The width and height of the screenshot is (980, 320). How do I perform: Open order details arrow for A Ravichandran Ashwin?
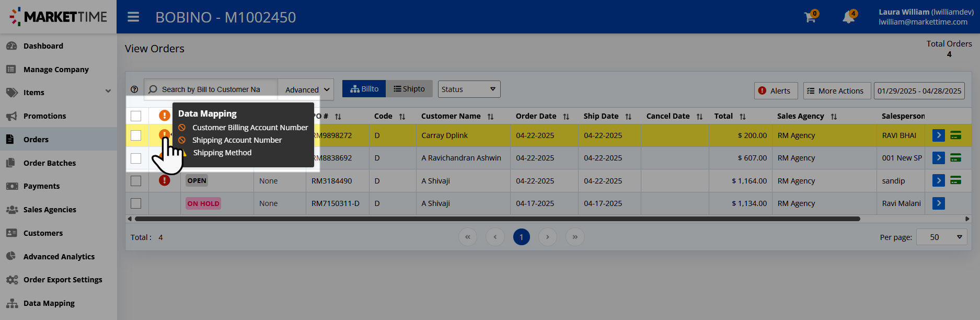click(939, 158)
